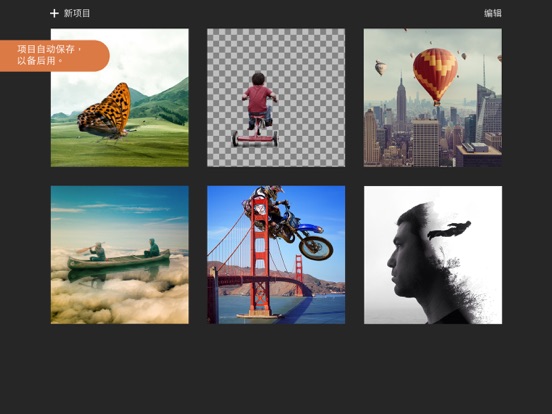The image size is (552, 414).
Task: Click the Empire State Building in skyline thumbnail
Action: click(x=401, y=100)
